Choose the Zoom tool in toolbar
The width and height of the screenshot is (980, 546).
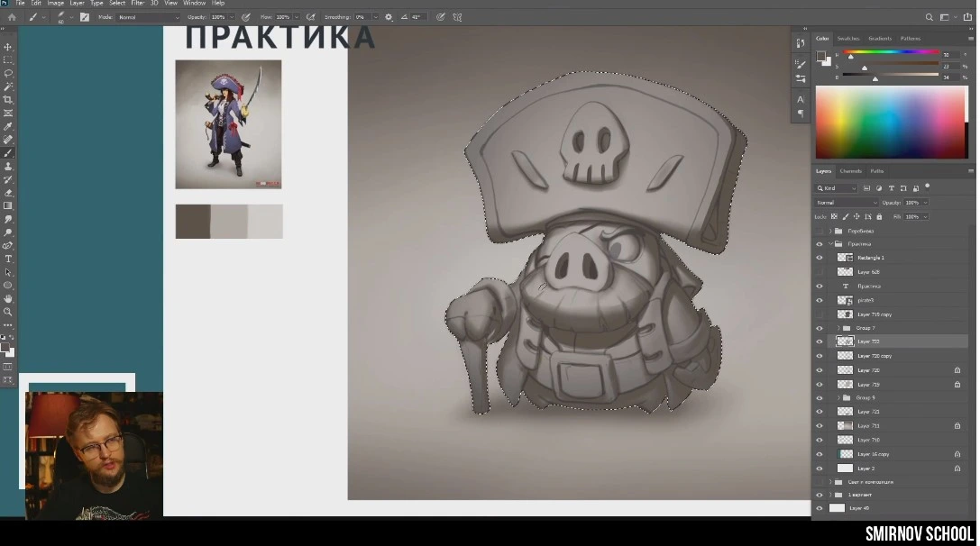(x=8, y=312)
